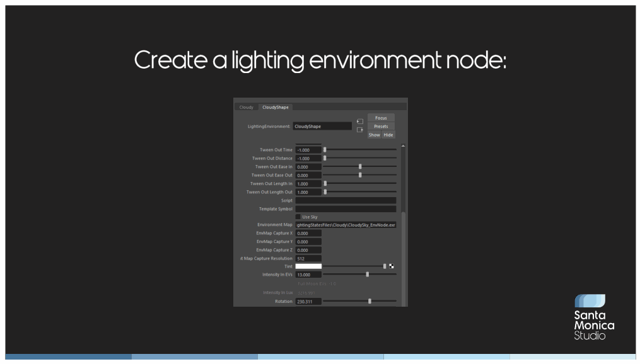Screen dimensions: 640x364
Task: Click the Tween Out Ease In value field
Action: pos(308,167)
